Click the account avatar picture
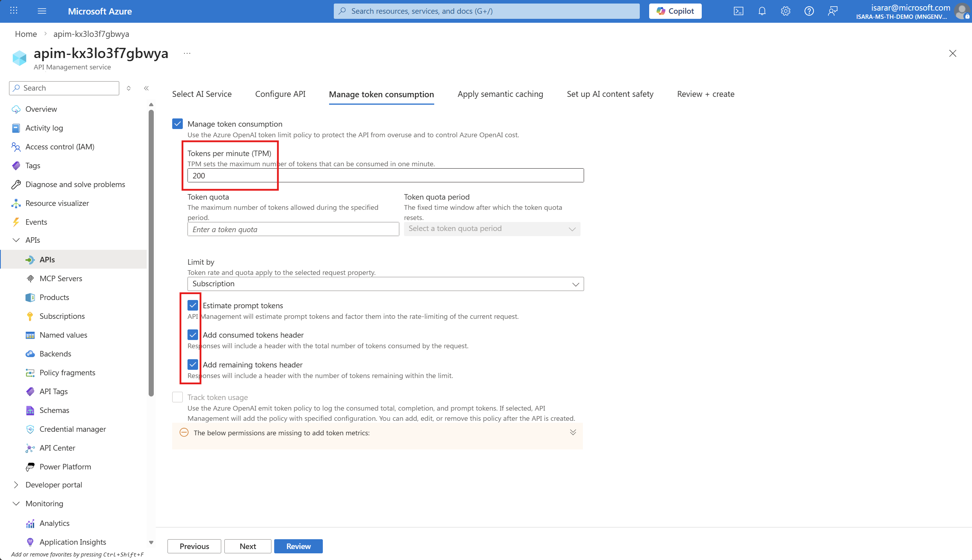Image resolution: width=972 pixels, height=560 pixels. click(962, 11)
